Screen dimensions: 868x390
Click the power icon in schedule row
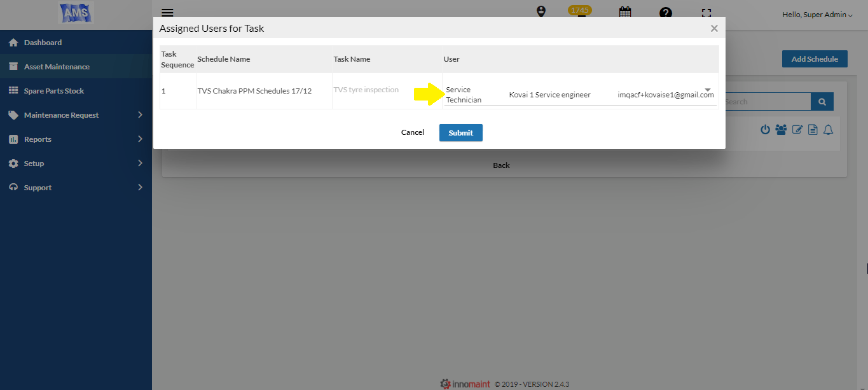(765, 130)
